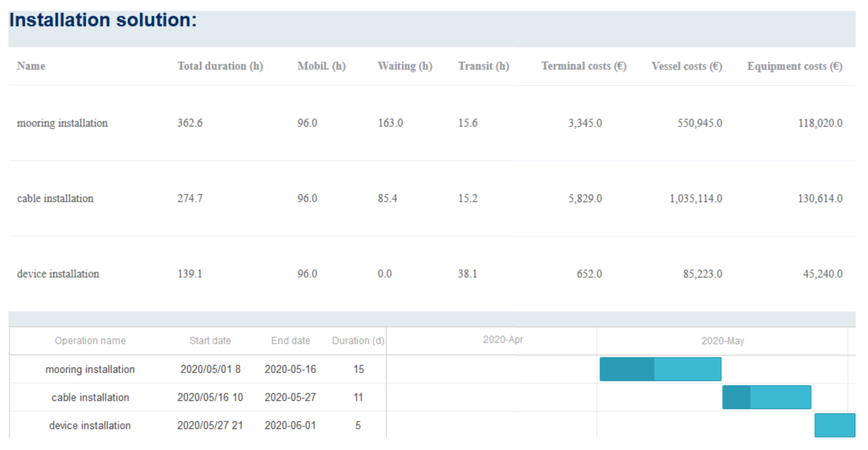Click cable installation end date 2020-05-27
This screenshot has height=450, width=868.
[290, 397]
